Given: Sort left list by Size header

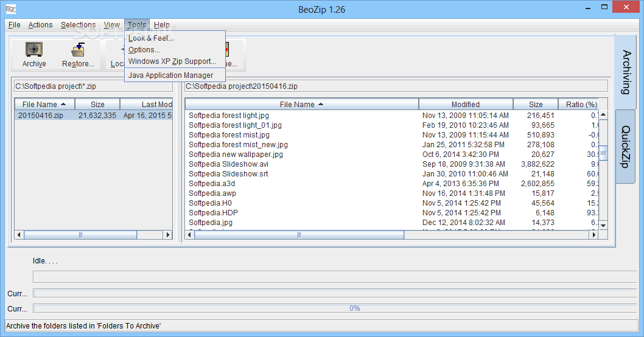Looking at the screenshot, I should pyautogui.click(x=97, y=104).
